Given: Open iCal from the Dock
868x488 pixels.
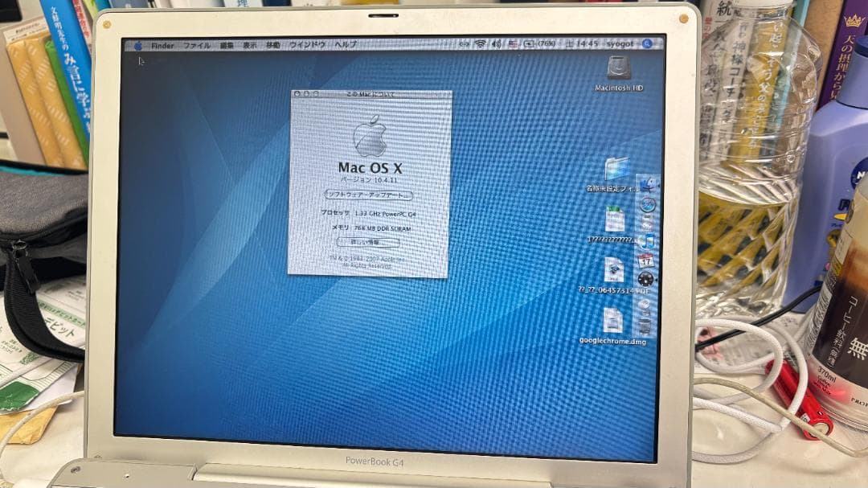Looking at the screenshot, I should coord(645,260).
